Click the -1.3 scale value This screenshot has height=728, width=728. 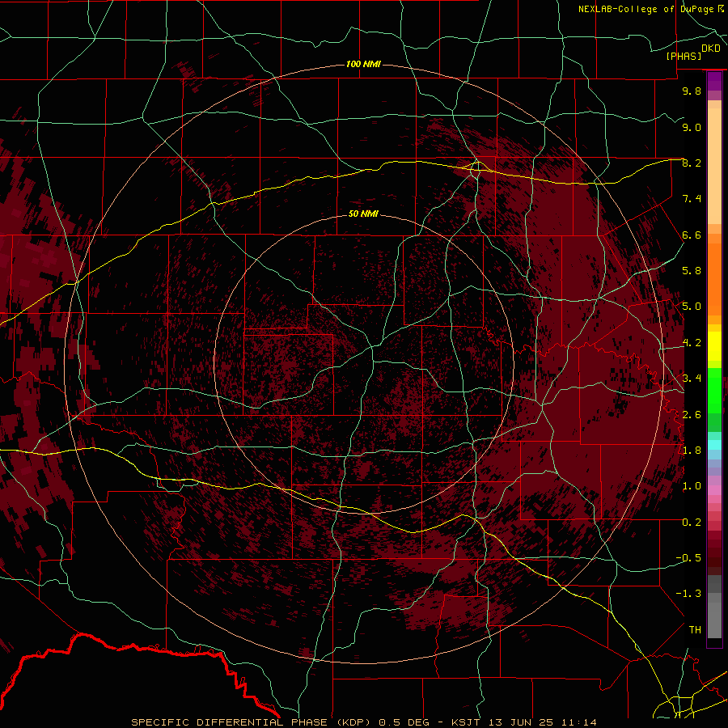click(688, 594)
